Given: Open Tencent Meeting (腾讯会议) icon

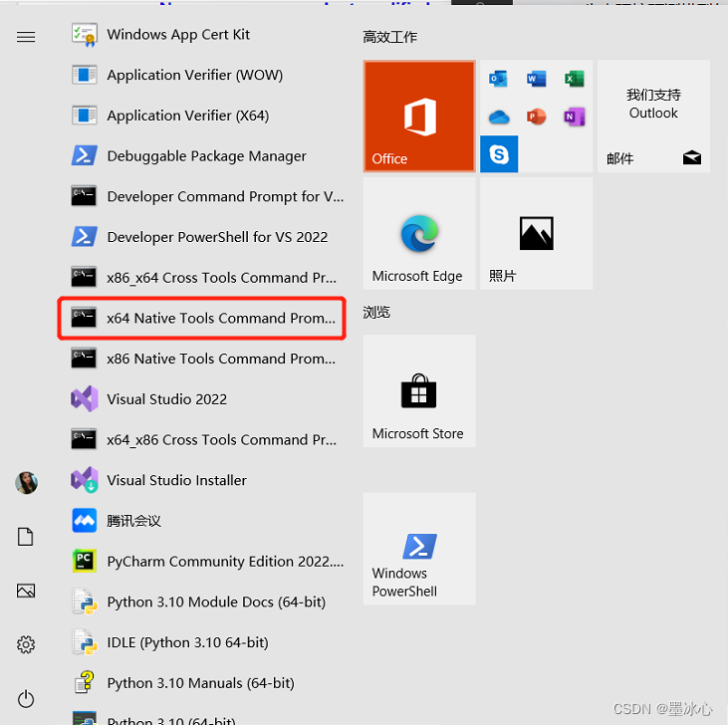Looking at the screenshot, I should [x=85, y=520].
